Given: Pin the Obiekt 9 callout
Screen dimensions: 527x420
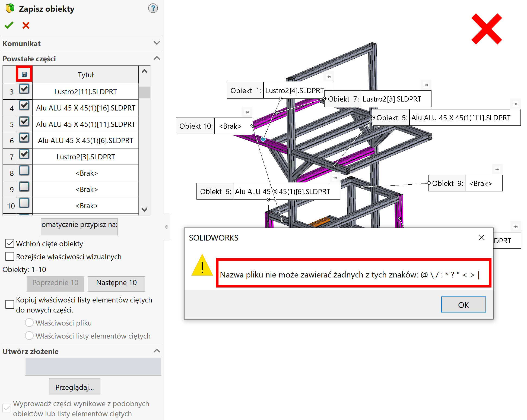Looking at the screenshot, I should 497,169.
